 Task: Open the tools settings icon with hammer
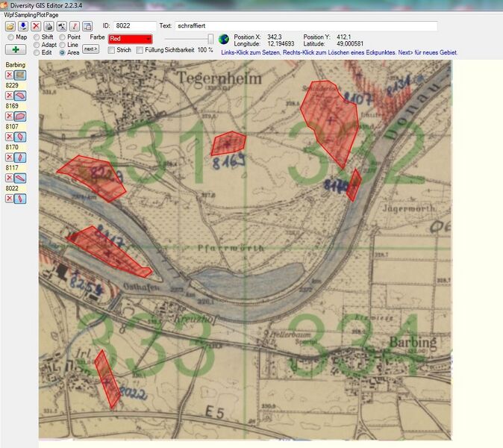[x=62, y=26]
